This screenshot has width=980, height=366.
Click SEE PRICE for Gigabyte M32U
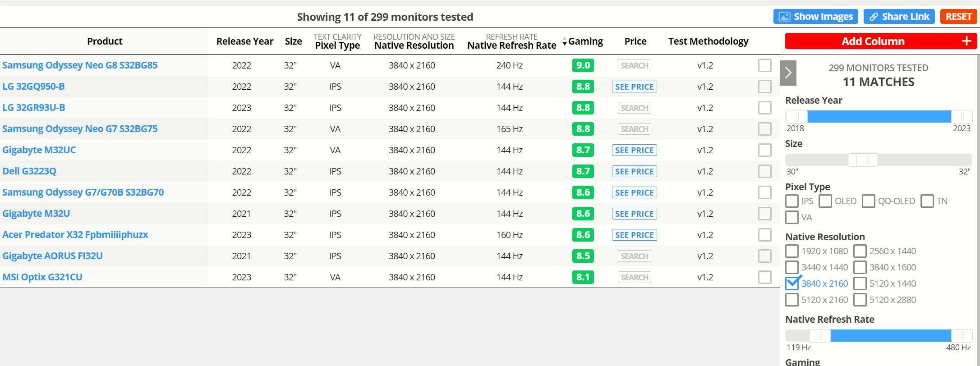[635, 214]
